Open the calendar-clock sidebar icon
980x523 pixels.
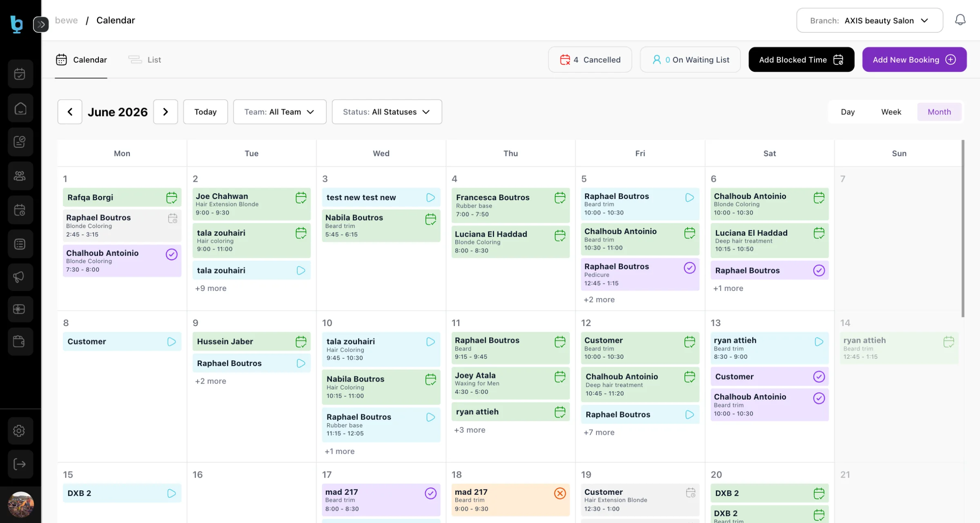click(x=20, y=210)
